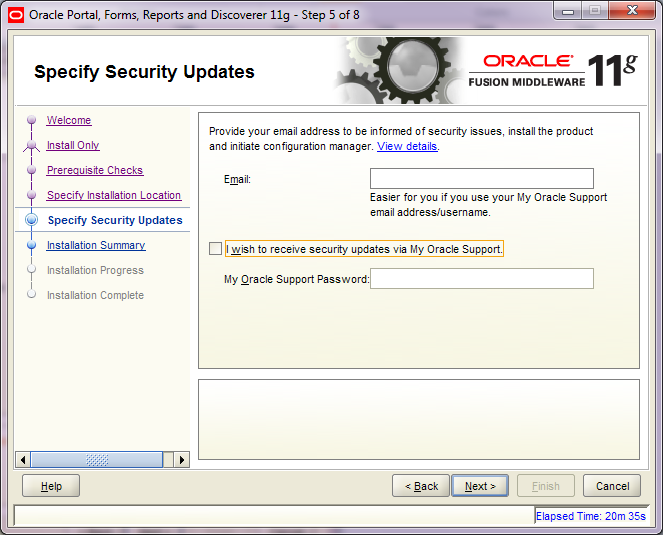Jump to the Installation Summary step
The image size is (663, 535).
tap(96, 245)
